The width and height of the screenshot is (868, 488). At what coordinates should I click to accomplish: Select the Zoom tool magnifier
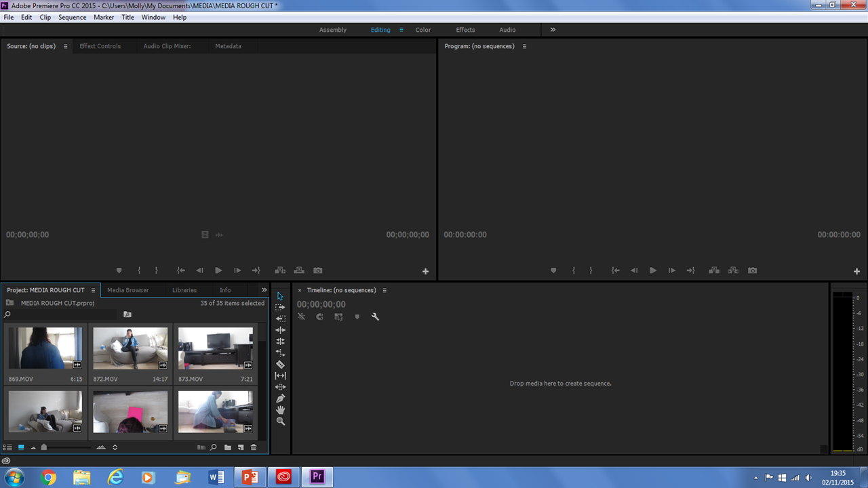tap(280, 422)
